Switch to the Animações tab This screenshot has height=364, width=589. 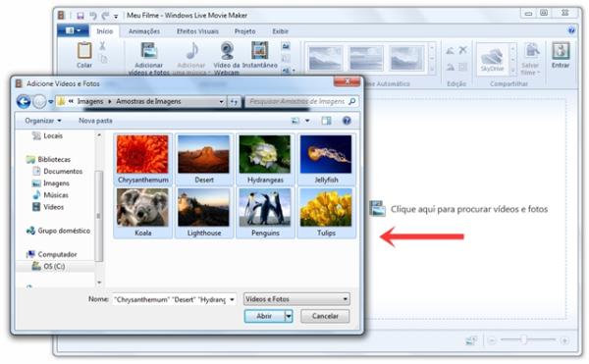144,31
